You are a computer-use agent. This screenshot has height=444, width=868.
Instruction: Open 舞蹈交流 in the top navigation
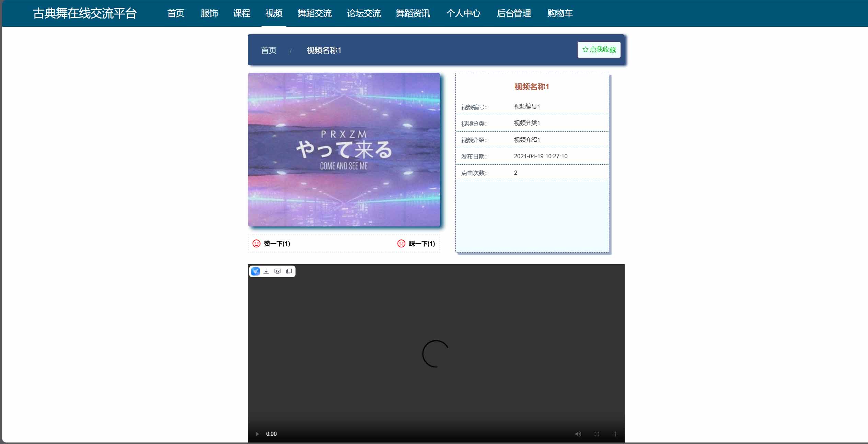click(314, 13)
